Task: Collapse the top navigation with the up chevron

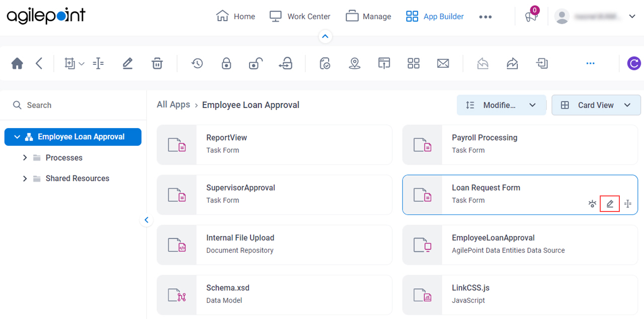Action: coord(325,36)
